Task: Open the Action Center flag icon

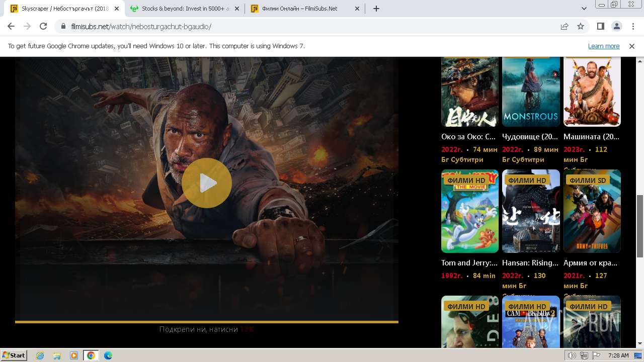Action: [596, 355]
